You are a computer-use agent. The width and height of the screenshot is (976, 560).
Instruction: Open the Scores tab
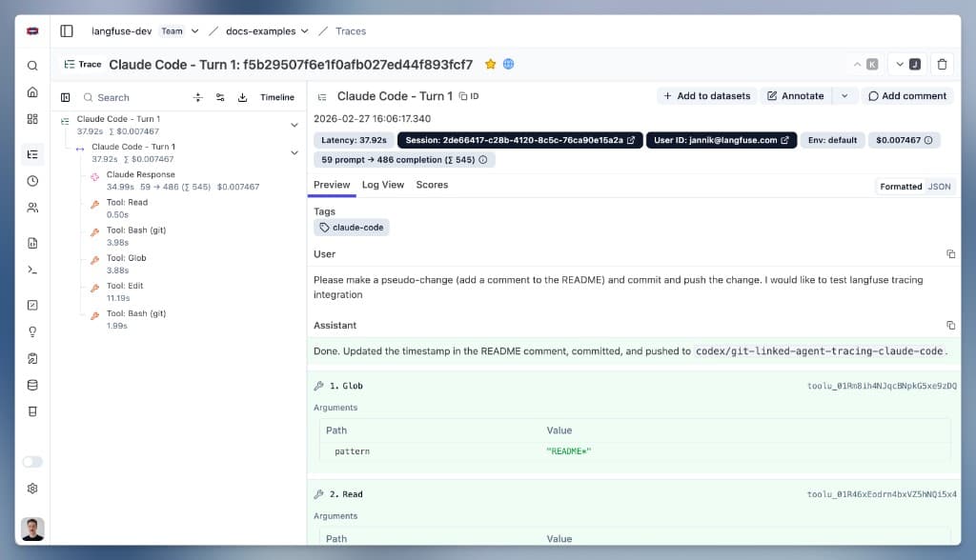pyautogui.click(x=432, y=185)
